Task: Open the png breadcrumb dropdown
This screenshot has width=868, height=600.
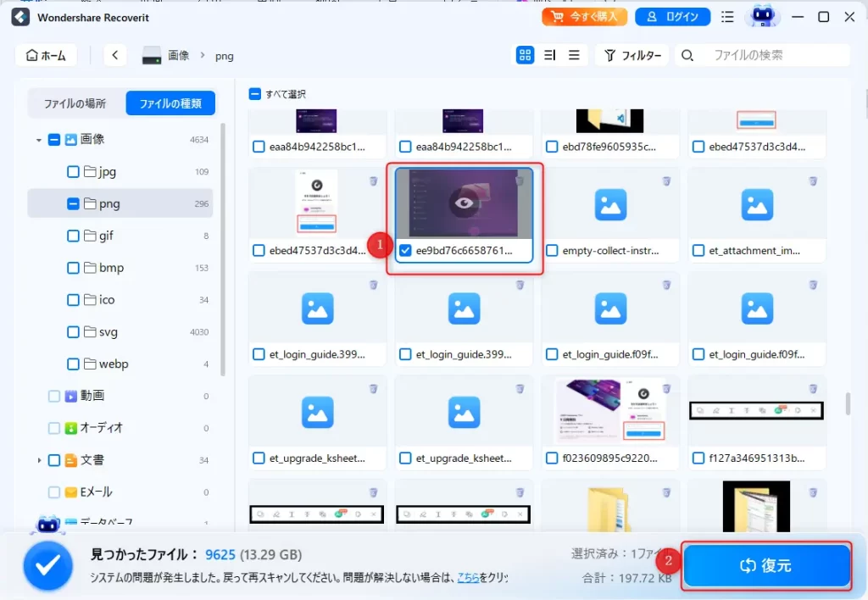Action: pyautogui.click(x=224, y=55)
